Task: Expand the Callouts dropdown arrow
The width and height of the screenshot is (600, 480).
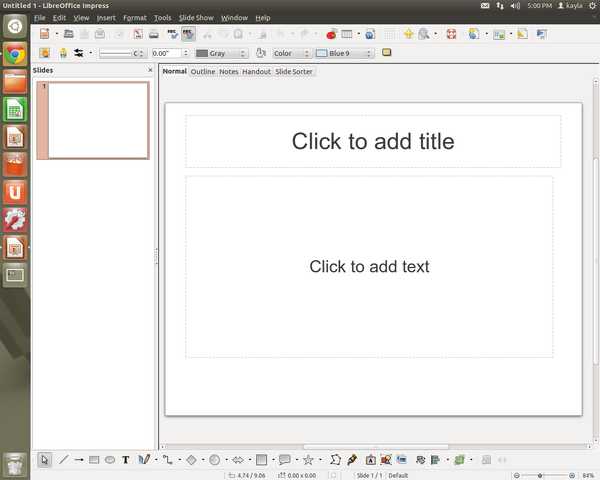Action: tap(297, 459)
